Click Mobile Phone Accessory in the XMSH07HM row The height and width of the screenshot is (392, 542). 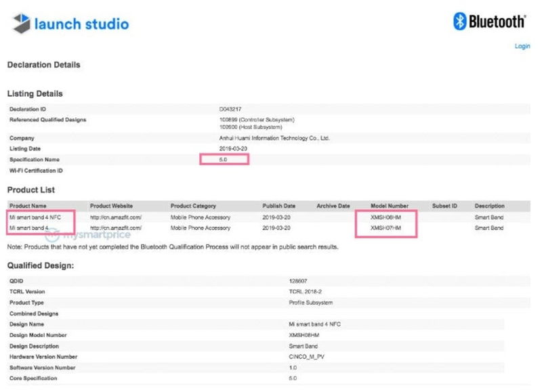(x=200, y=228)
